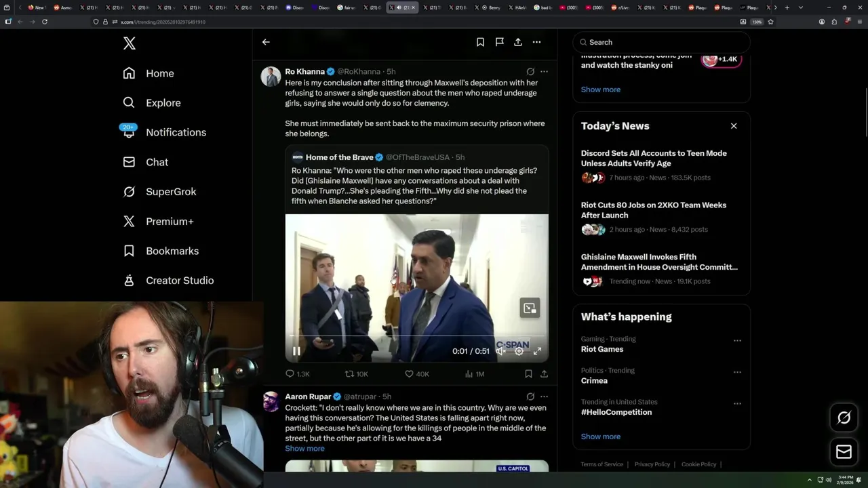Click the X logo in the sidebar
This screenshot has height=488, width=868.
(130, 43)
